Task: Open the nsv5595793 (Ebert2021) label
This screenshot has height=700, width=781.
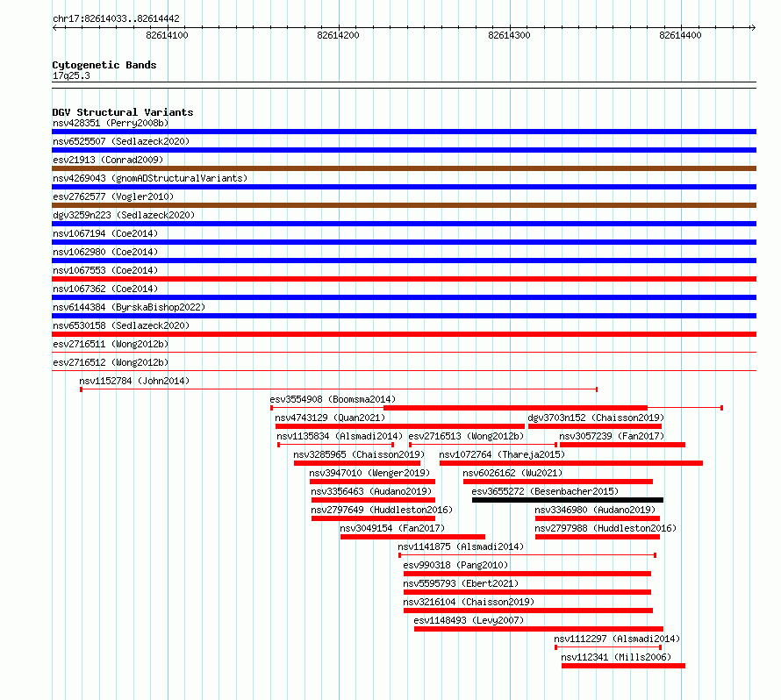Action: [x=461, y=583]
